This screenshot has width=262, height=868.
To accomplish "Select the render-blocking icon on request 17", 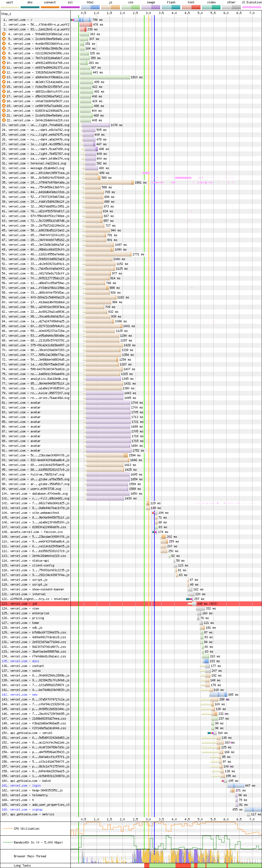I will click(x=4, y=96).
